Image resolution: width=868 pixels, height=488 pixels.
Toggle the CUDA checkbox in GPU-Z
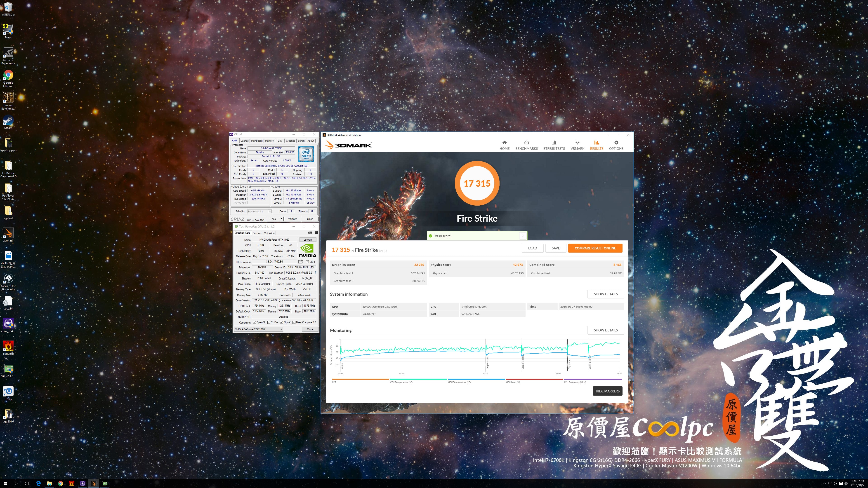pyautogui.click(x=269, y=322)
